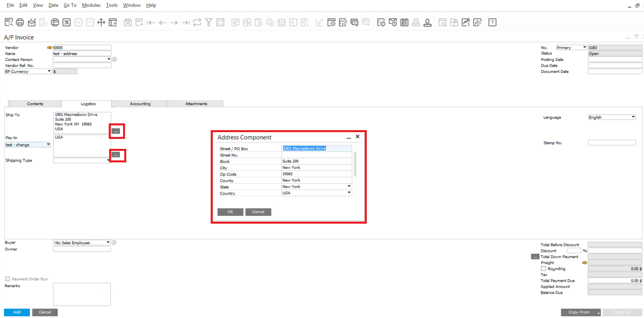Open the Help question mark icon
This screenshot has height=318, width=644.
click(492, 23)
